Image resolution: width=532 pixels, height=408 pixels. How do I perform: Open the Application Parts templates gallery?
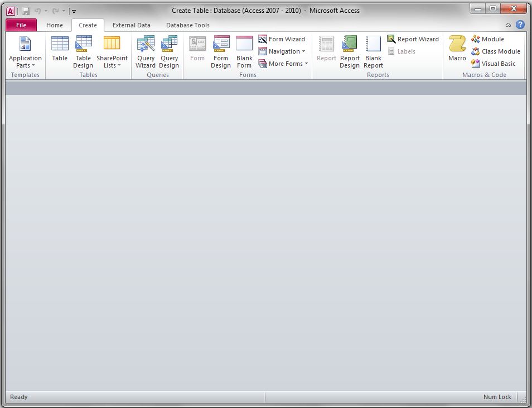coord(25,52)
